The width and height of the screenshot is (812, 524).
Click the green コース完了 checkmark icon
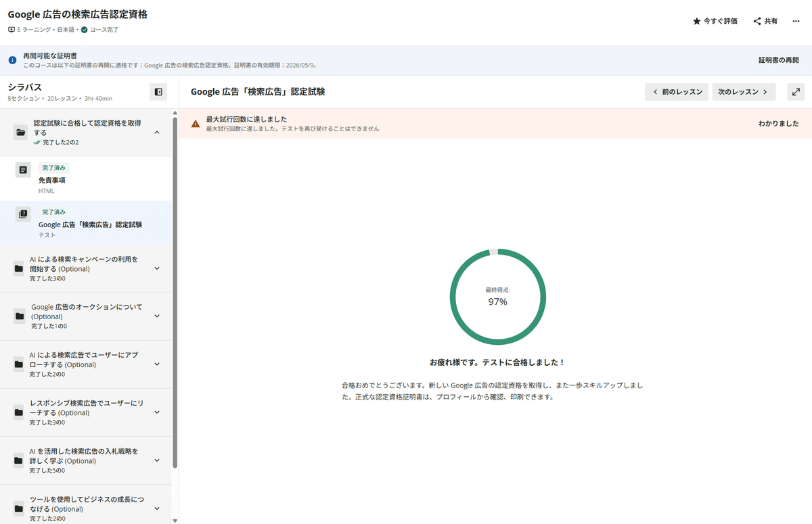[x=85, y=30]
